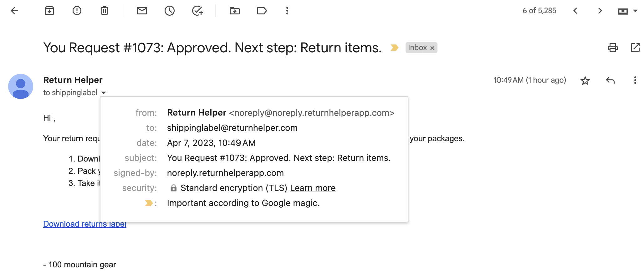Click the sender address noreply@noreply.returnhelperapp.com
The height and width of the screenshot is (278, 644).
[x=312, y=113]
